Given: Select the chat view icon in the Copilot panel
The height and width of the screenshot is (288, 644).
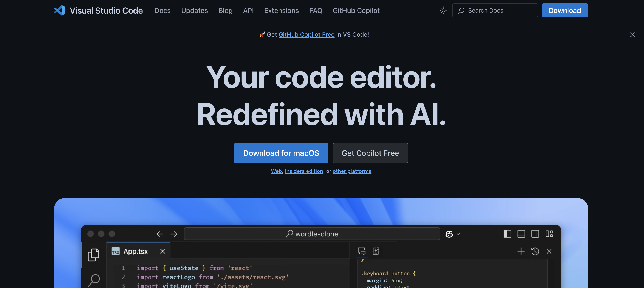Looking at the screenshot, I should (362, 251).
